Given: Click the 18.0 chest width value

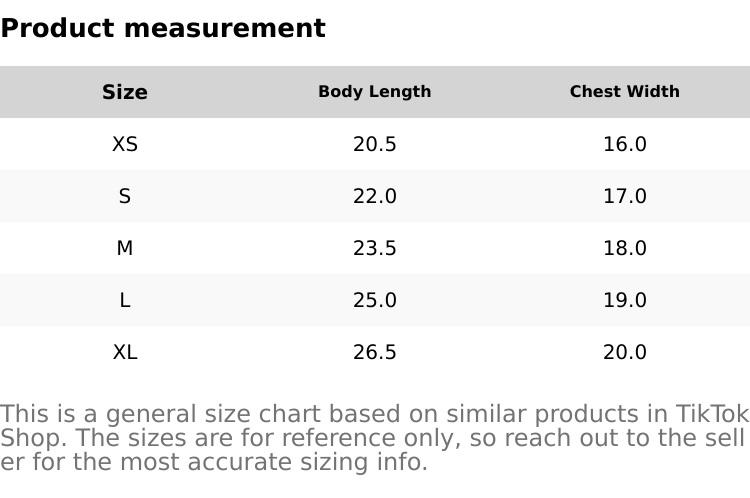Looking at the screenshot, I should pos(625,248).
